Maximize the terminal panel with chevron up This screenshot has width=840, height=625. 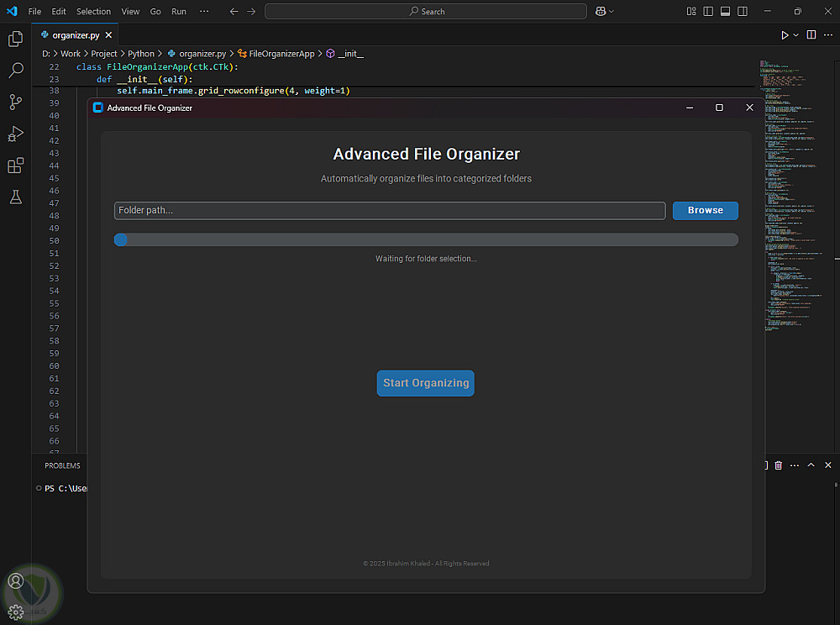pos(811,465)
